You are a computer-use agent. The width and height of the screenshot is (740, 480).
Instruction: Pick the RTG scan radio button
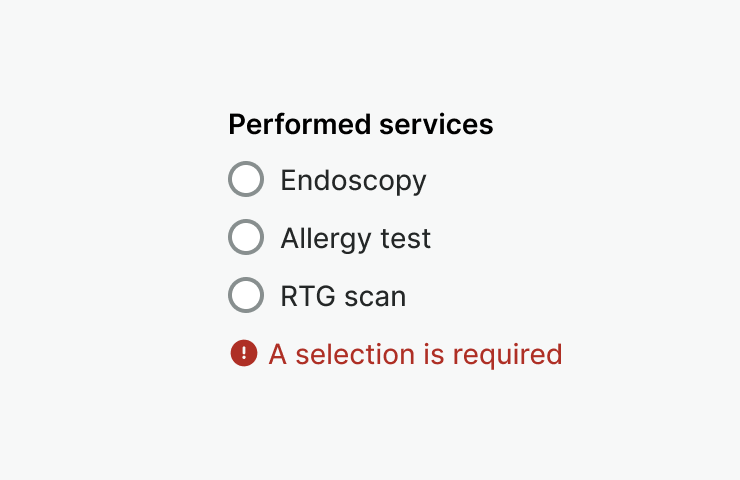(x=246, y=296)
